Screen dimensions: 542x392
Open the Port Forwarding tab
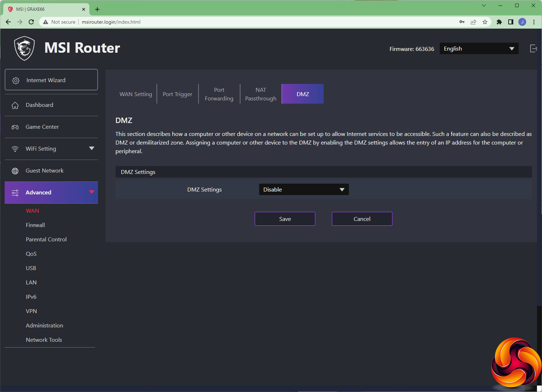point(219,94)
